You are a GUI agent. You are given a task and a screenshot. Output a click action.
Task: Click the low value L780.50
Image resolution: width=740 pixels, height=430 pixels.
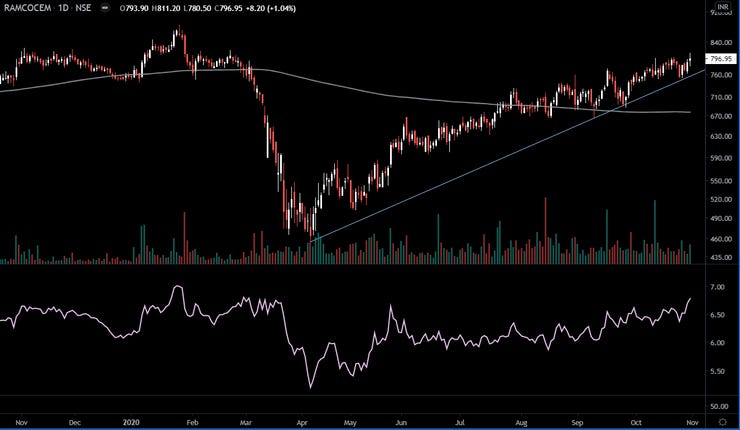tap(197, 8)
